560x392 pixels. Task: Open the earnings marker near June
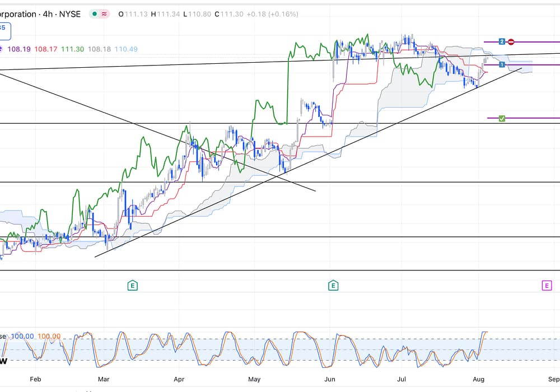coord(333,286)
